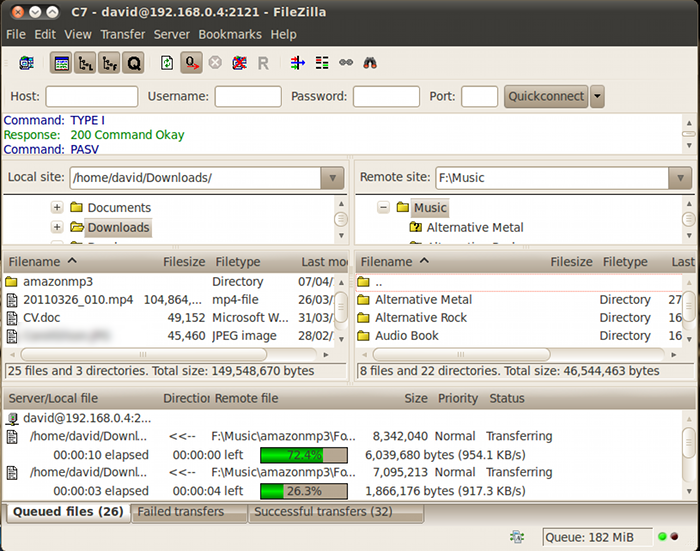Click Queue: 182 MiB status field

[597, 537]
